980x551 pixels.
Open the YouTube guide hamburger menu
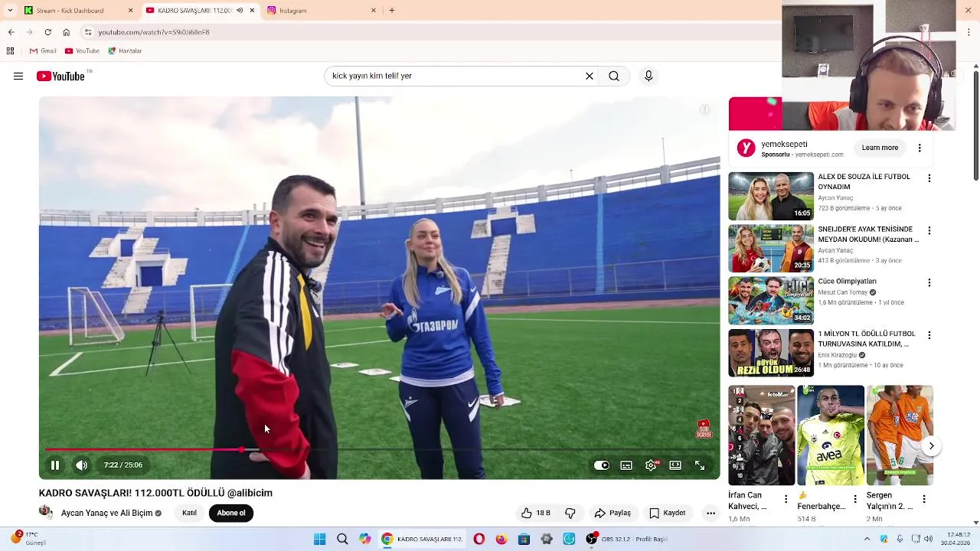(18, 76)
